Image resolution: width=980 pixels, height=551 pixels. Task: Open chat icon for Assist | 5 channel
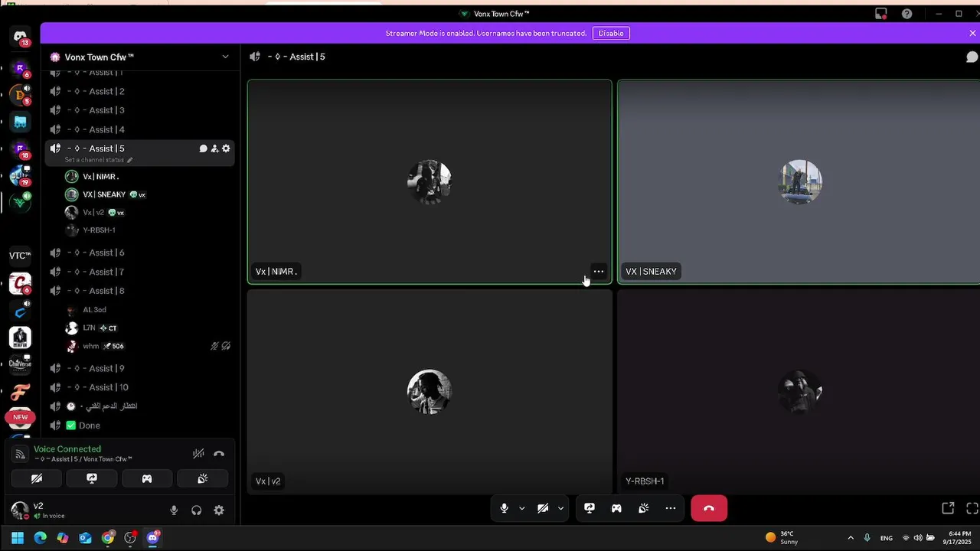coord(203,148)
